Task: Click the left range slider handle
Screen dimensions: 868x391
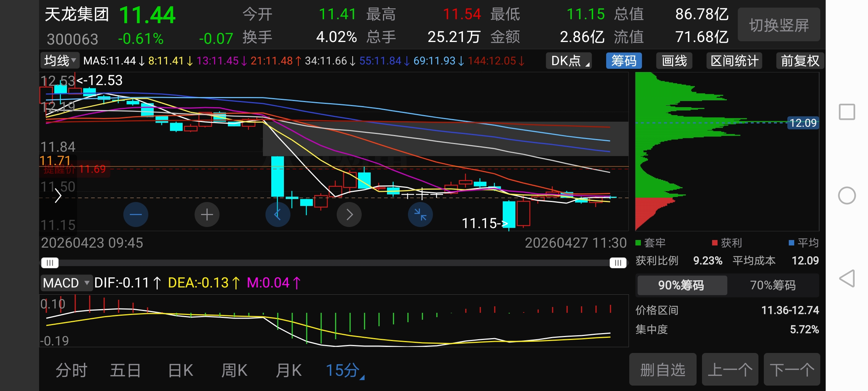Action: pos(50,262)
